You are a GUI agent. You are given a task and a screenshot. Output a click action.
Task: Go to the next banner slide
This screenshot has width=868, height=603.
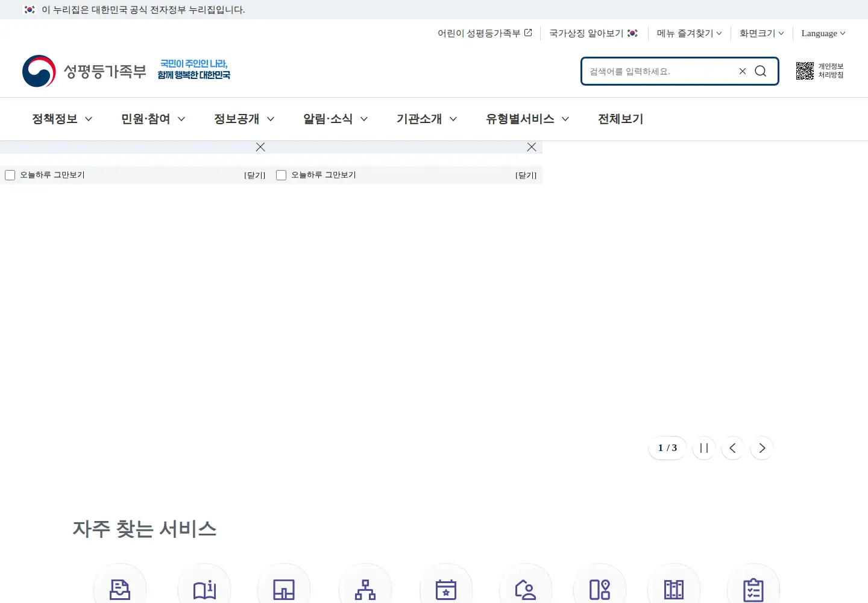click(762, 448)
